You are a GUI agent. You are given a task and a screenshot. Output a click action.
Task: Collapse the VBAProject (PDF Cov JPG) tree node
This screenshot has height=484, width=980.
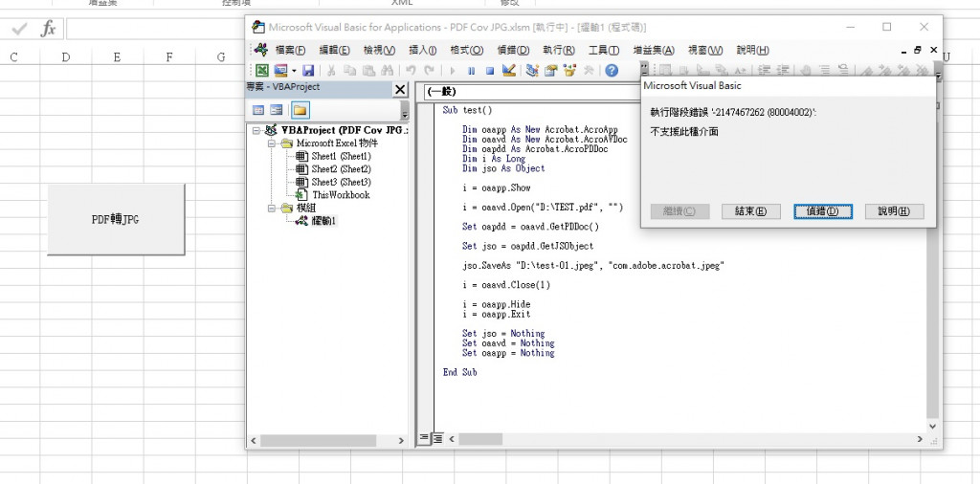point(256,130)
